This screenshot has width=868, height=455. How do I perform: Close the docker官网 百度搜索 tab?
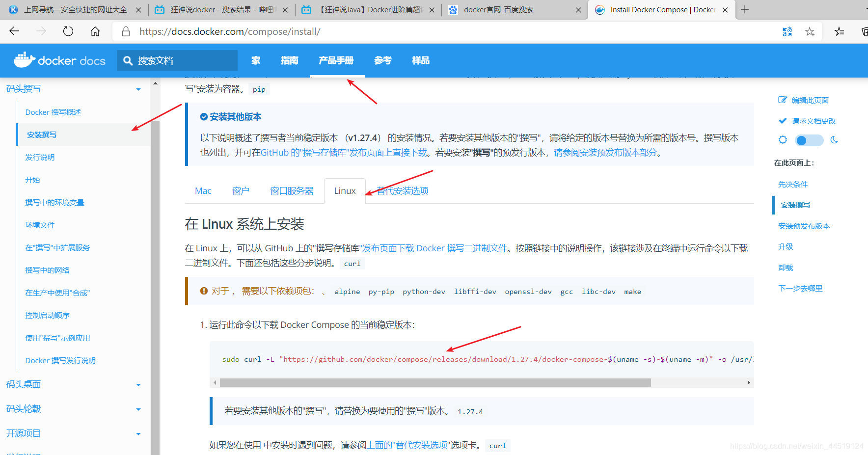pyautogui.click(x=578, y=10)
